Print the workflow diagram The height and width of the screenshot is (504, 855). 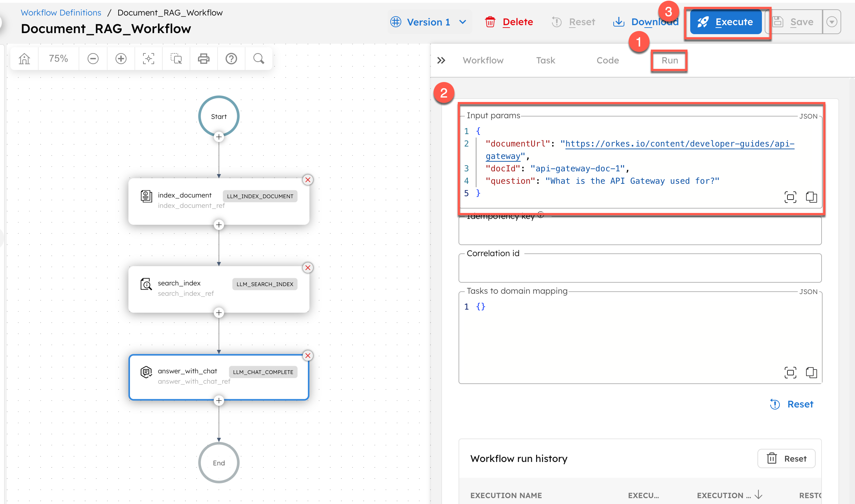[203, 58]
